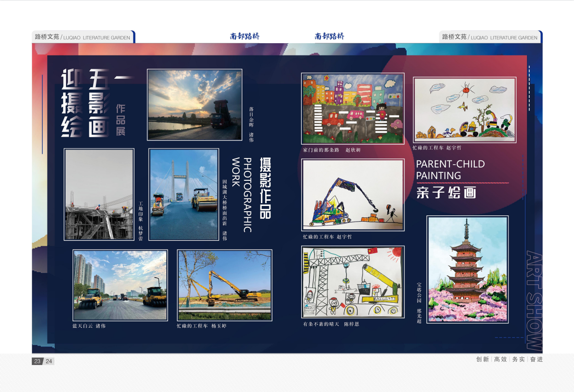Click the caption 有条不紊的晴天 陈梓恩

pyautogui.click(x=331, y=324)
